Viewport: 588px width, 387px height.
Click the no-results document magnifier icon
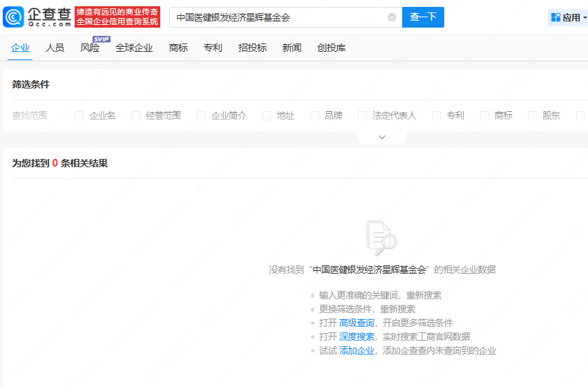(381, 238)
